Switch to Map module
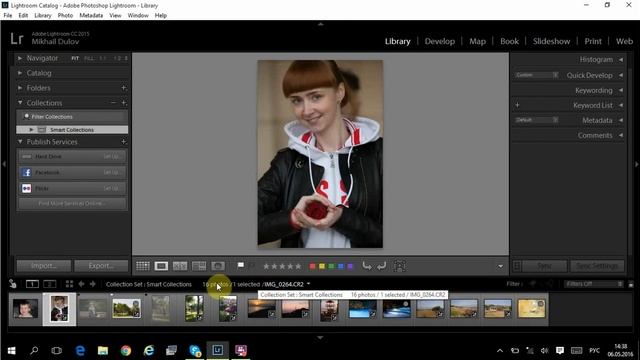Image resolution: width=640 pixels, height=360 pixels. [477, 41]
